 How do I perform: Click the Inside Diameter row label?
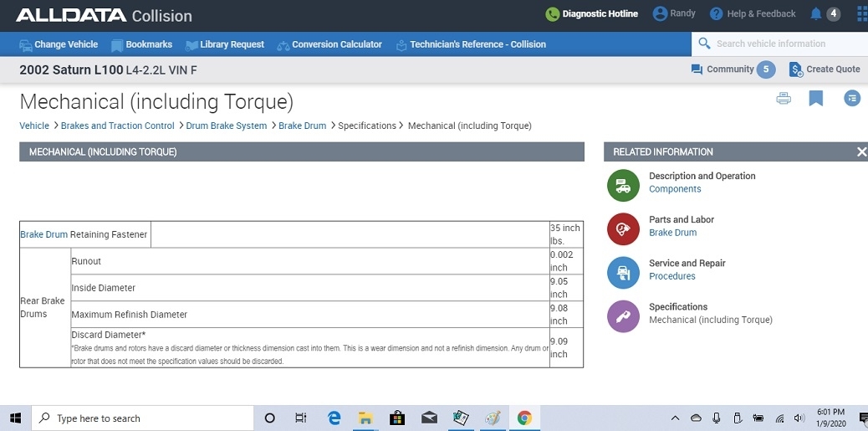104,288
